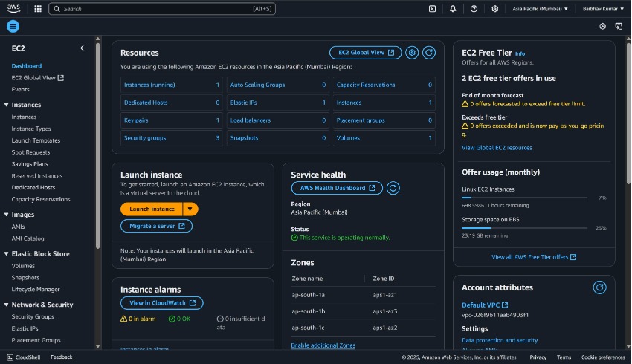Refresh the Resources panel
This screenshot has height=364, width=632.
click(x=429, y=53)
